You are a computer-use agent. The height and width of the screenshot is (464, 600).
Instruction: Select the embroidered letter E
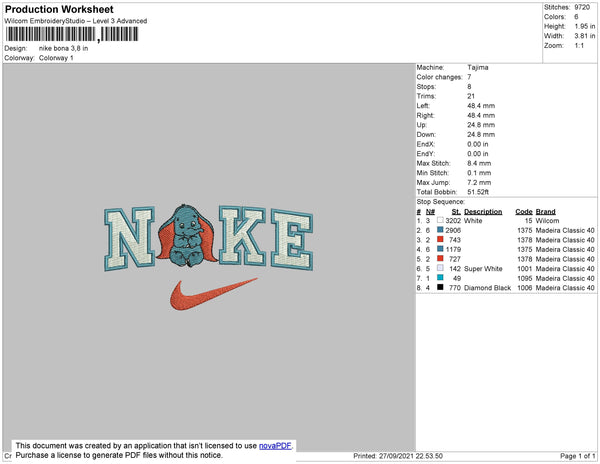292,239
